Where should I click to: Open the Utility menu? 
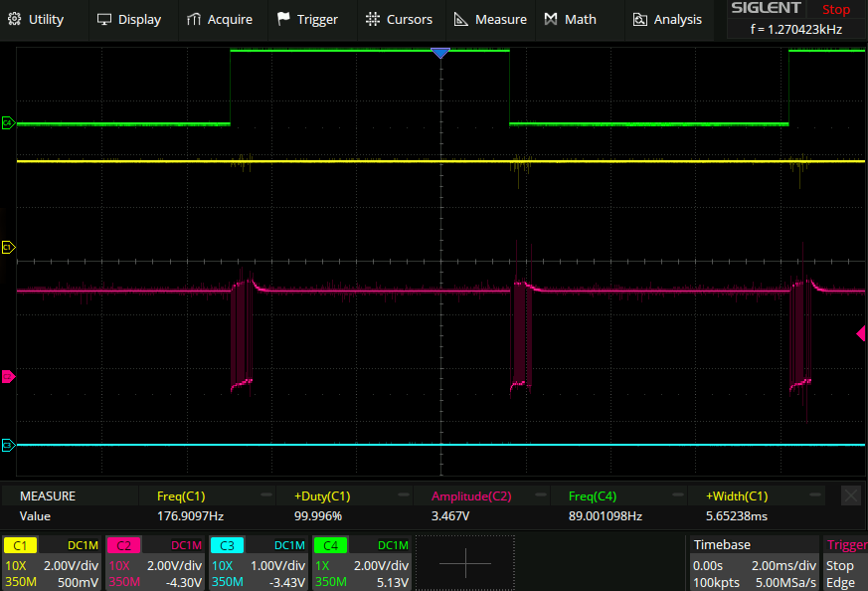pos(37,19)
